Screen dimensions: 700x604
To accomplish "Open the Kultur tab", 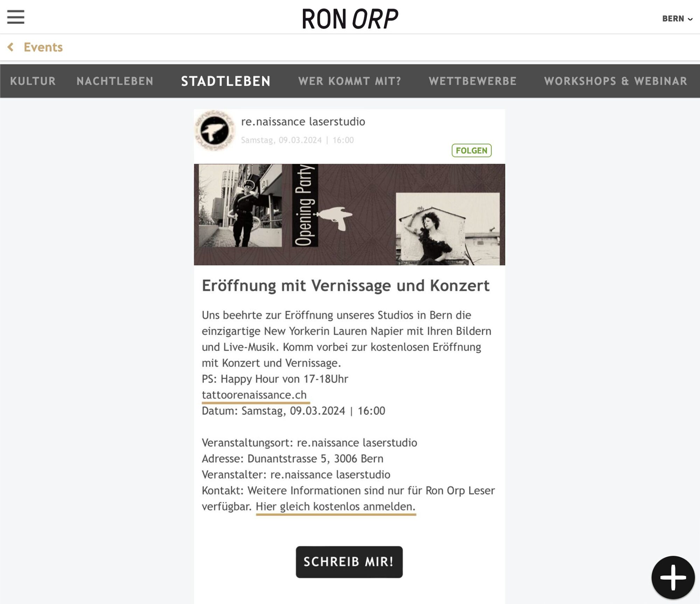I will (x=33, y=81).
